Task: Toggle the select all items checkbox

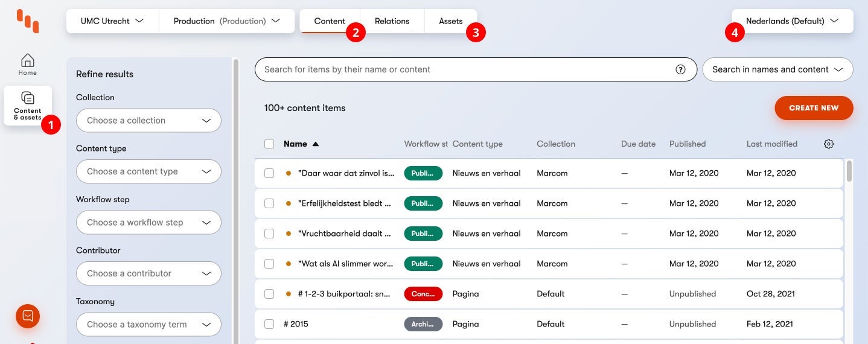Action: (x=269, y=144)
